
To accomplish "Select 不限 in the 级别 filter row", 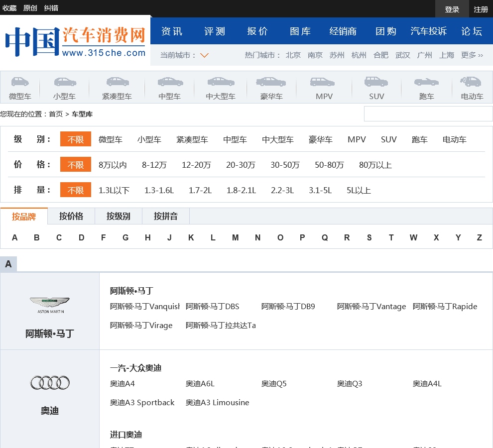I will click(76, 139).
